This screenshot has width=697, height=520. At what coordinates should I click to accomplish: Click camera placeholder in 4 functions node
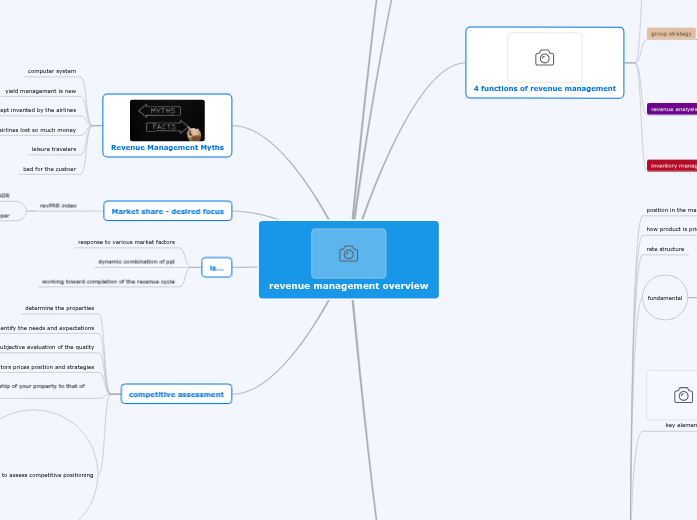(544, 57)
